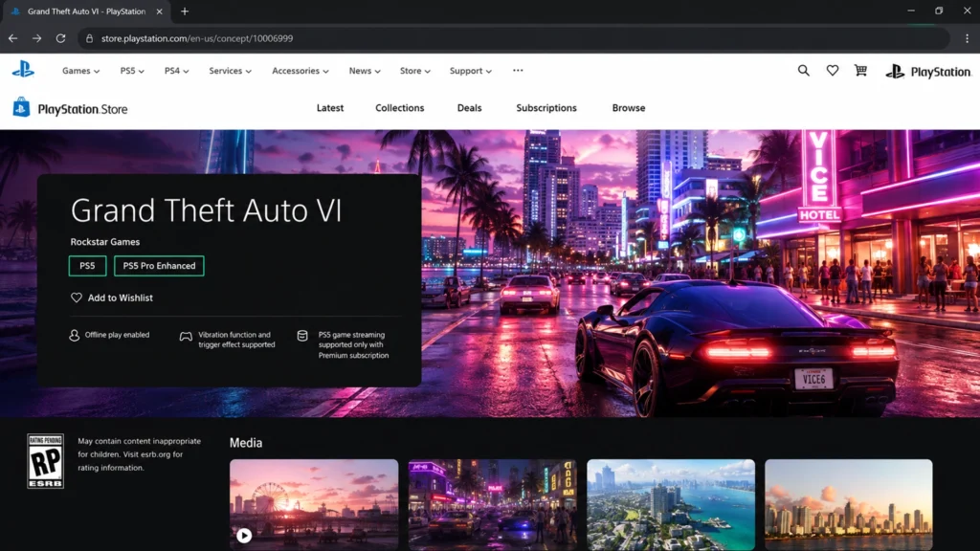The width and height of the screenshot is (980, 551).
Task: Open the browser three-dot menu
Action: [967, 38]
